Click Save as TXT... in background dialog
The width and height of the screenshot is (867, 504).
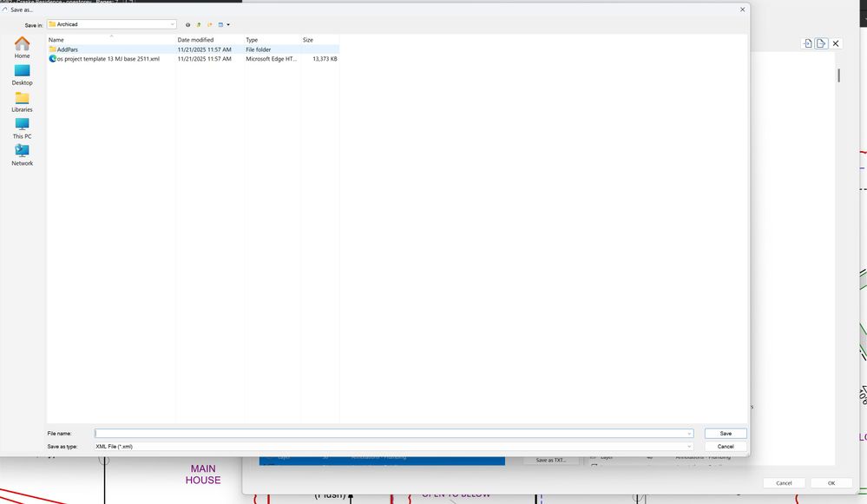pos(551,460)
